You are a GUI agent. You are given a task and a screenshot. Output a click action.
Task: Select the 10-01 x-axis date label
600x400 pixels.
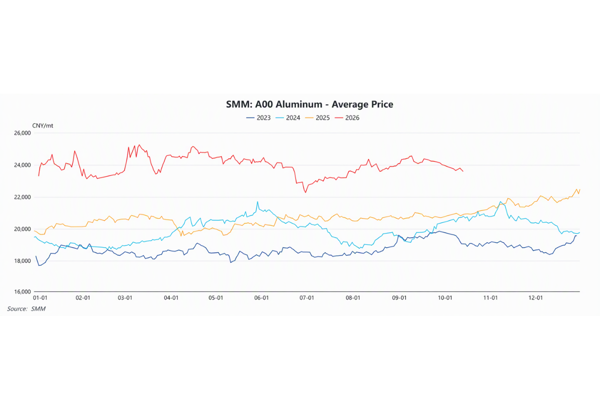(x=445, y=298)
